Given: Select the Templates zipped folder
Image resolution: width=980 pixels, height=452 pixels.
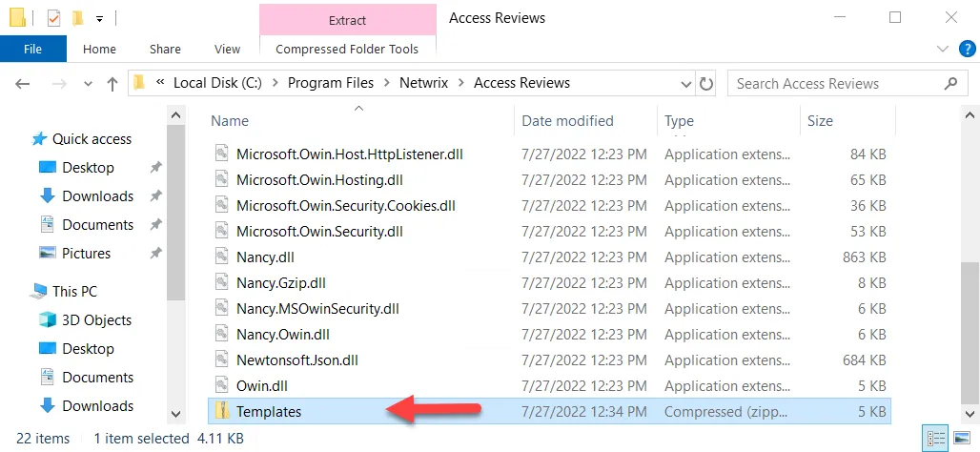Looking at the screenshot, I should pyautogui.click(x=549, y=411).
